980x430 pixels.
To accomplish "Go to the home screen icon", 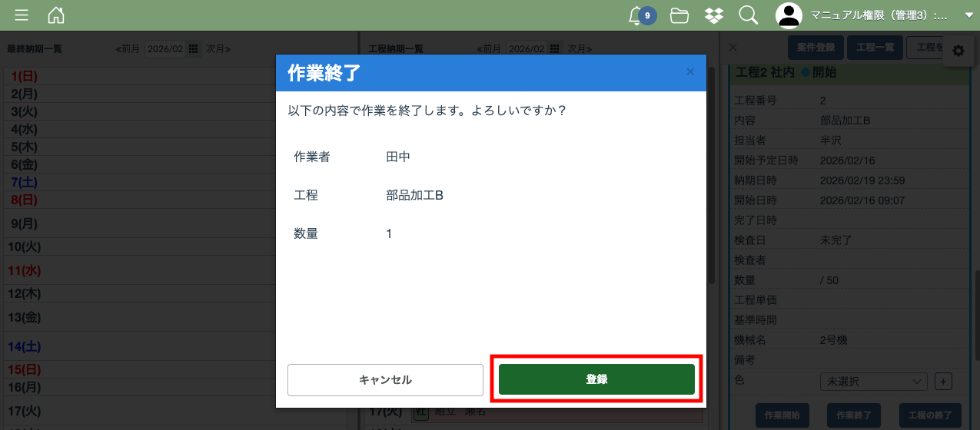I will tap(56, 15).
